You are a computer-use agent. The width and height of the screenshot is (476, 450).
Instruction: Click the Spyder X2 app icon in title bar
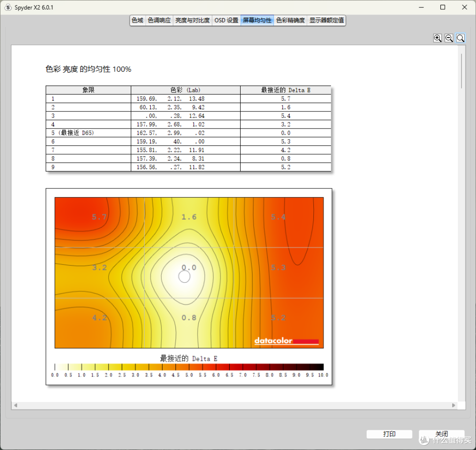(x=8, y=7)
